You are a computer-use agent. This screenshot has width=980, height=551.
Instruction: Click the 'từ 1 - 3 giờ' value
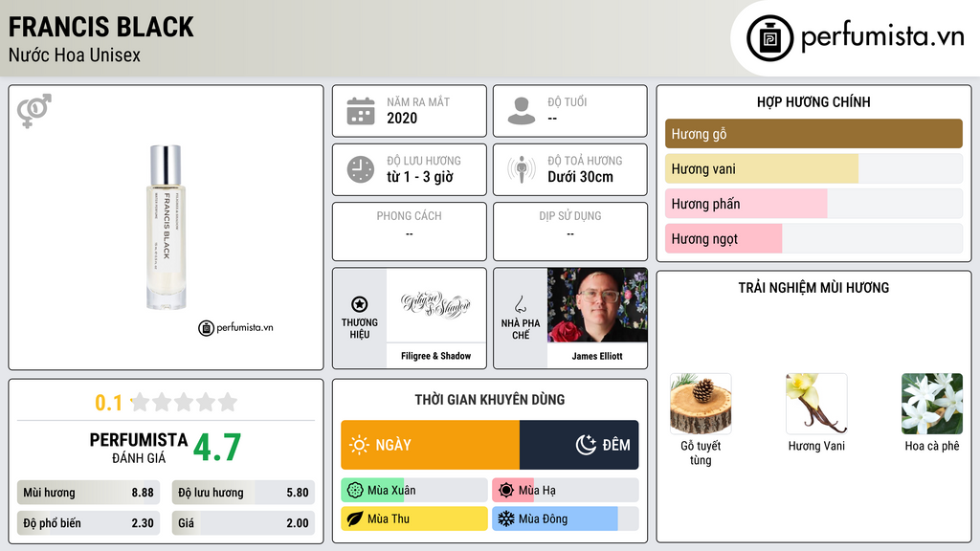(x=420, y=177)
